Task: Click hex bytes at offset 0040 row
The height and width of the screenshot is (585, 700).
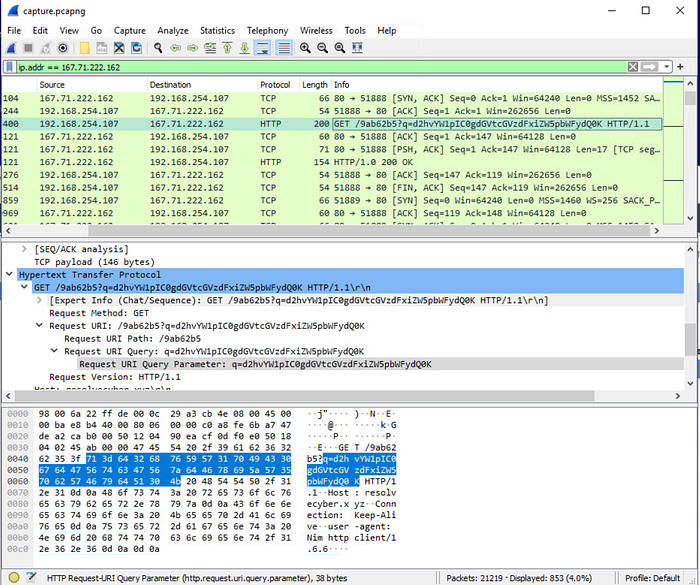Action: tap(165, 459)
